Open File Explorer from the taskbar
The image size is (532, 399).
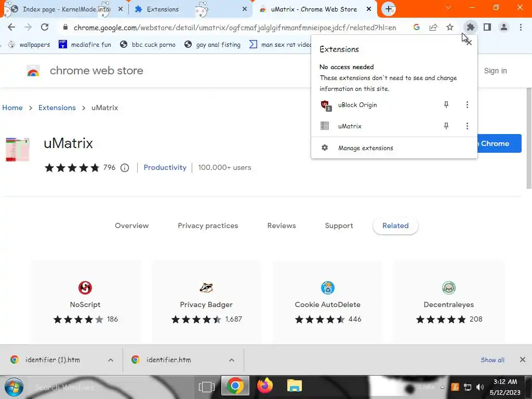pos(295,386)
